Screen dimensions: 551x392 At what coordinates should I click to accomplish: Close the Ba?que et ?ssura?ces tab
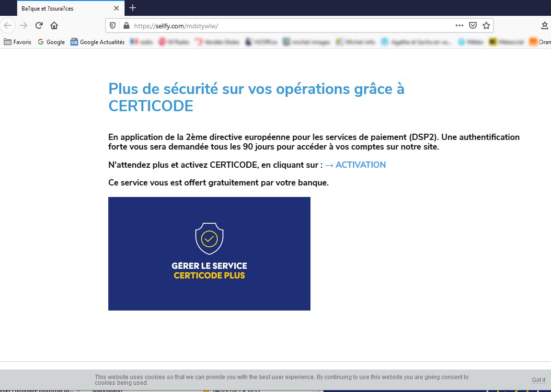116,8
